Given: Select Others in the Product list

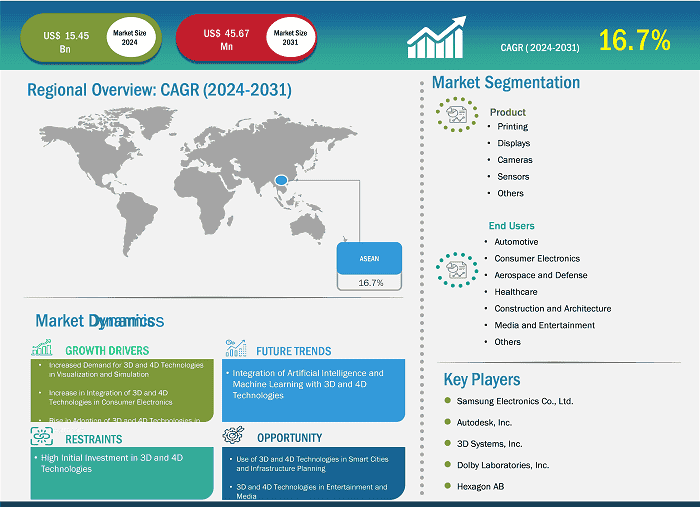Looking at the screenshot, I should pos(510,193).
